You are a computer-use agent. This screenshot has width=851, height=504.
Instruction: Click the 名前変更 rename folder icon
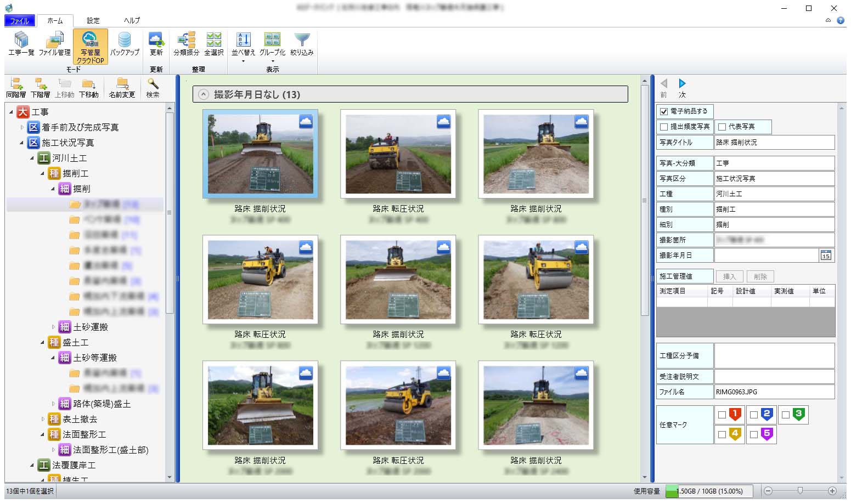pos(122,87)
